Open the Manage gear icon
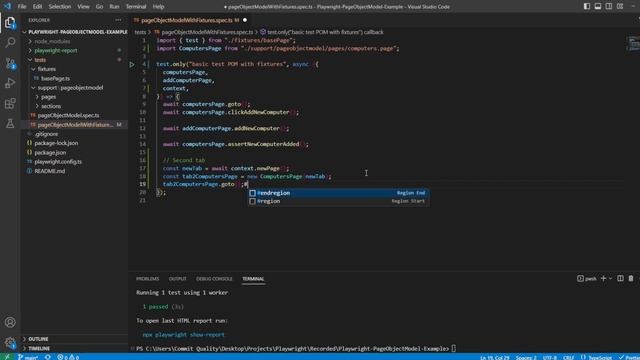Image resolution: width=640 pixels, height=360 pixels. 10,343
